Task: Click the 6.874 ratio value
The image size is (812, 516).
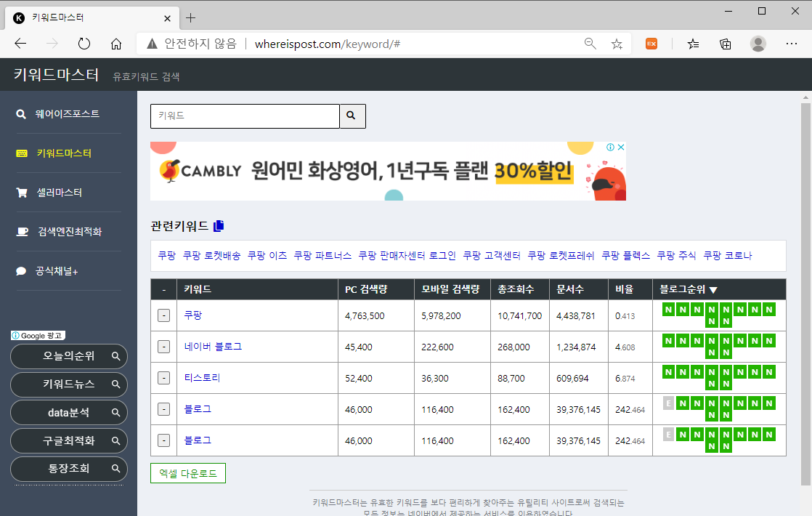Action: point(625,379)
